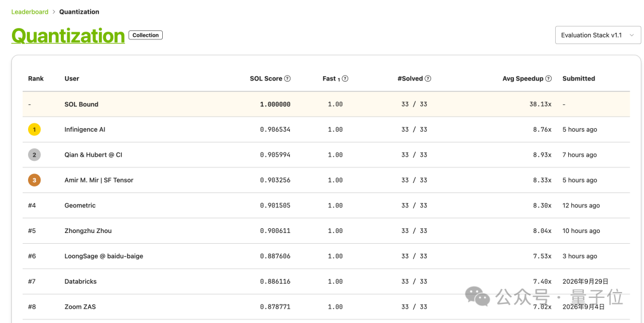
Task: Click the SOL score 0.878771
Action: click(275, 306)
